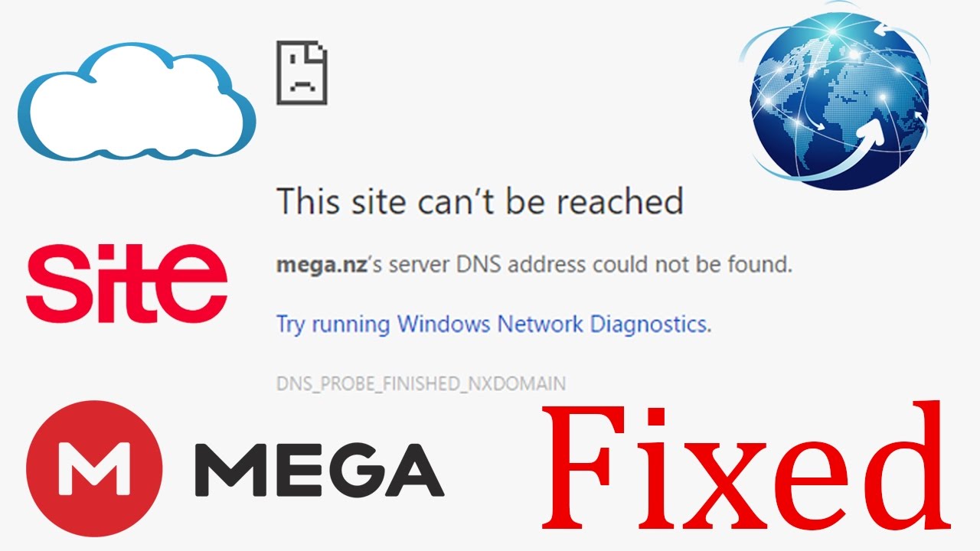Click the sad face page error icon
Screen dimensions: 980x551
(x=302, y=73)
